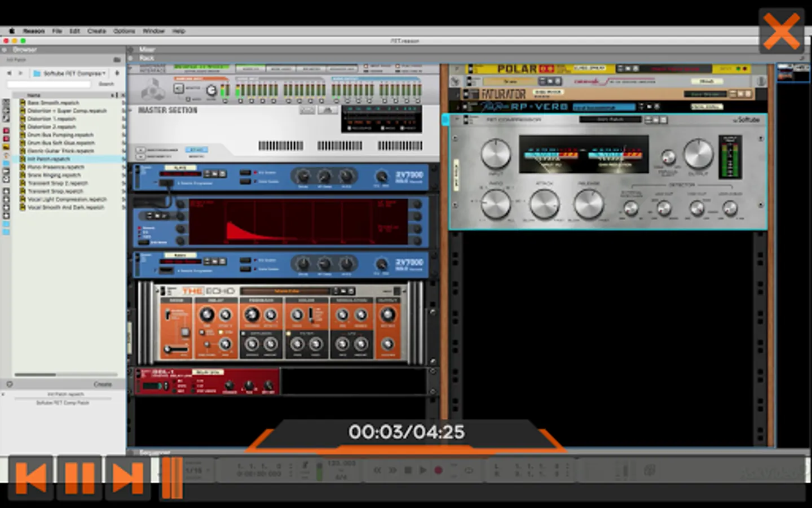Select Electric Guitar Thick.repatch patch
This screenshot has height=508, width=812.
(60, 151)
